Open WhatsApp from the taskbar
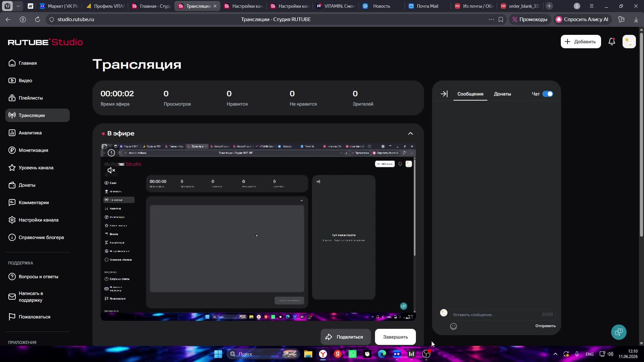Image resolution: width=644 pixels, height=362 pixels. 353,354
